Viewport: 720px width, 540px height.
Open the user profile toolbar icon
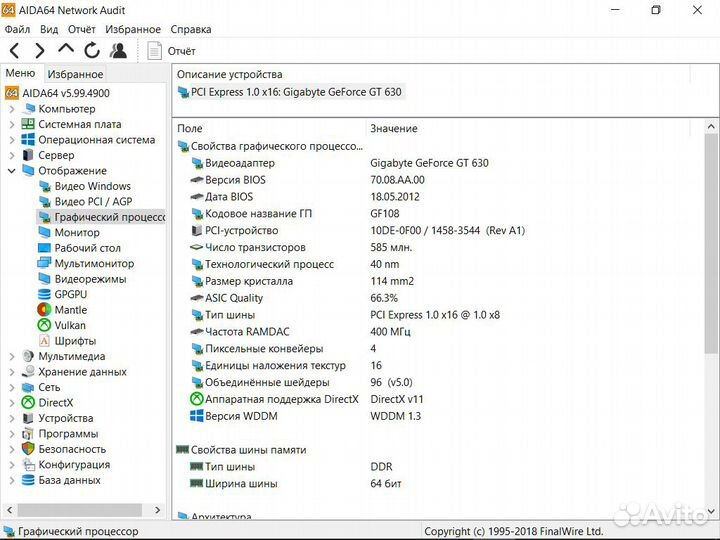pyautogui.click(x=118, y=50)
